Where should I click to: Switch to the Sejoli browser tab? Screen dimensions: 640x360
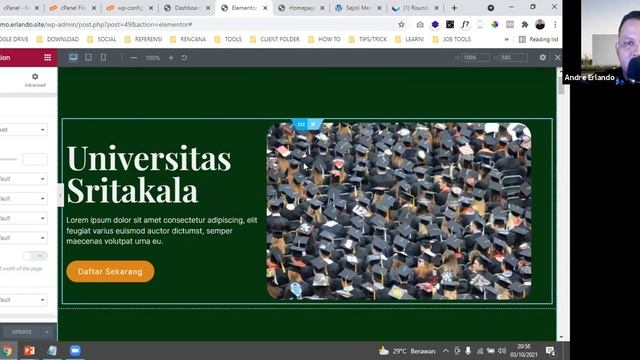358,8
